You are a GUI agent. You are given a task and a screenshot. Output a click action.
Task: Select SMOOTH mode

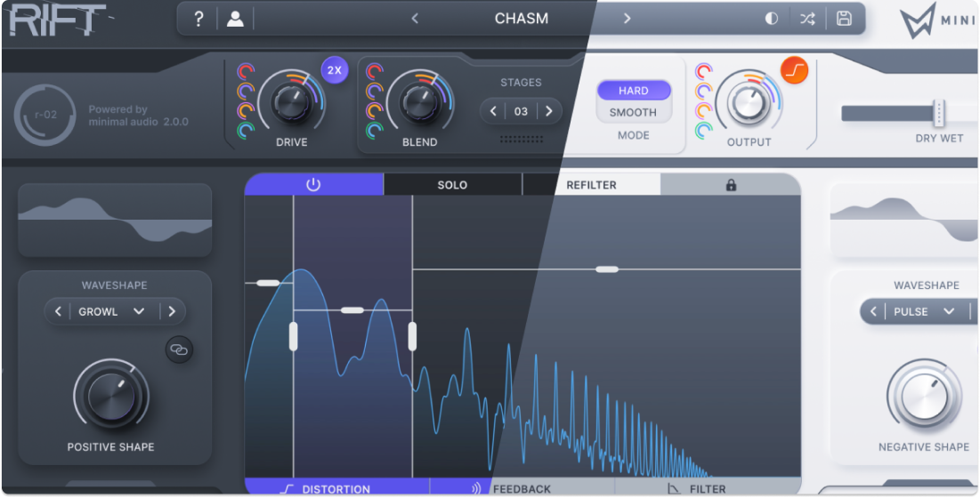coord(633,112)
